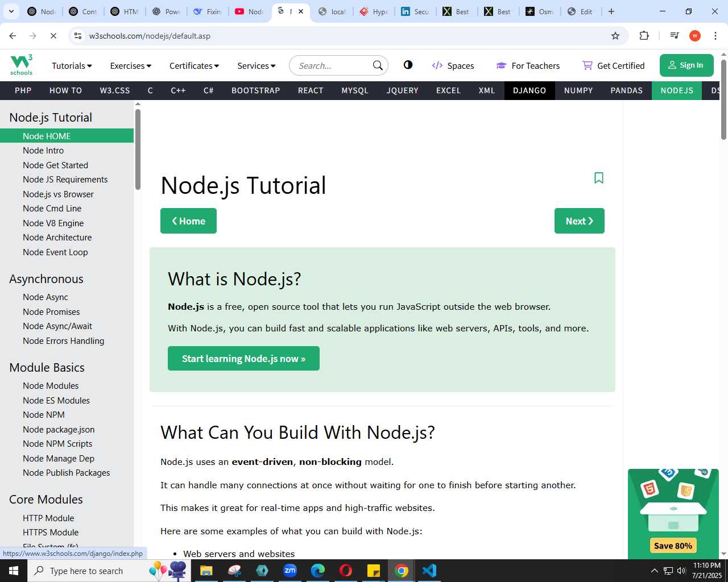Stop page loading X button

click(x=53, y=36)
